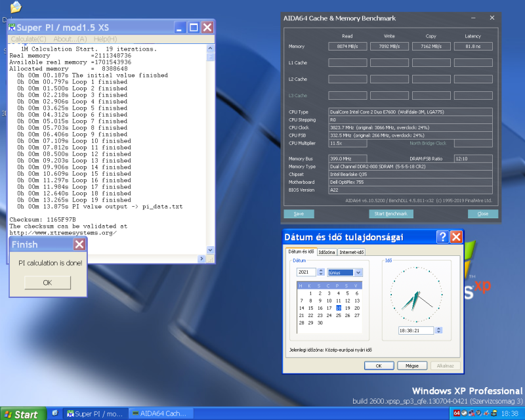The height and width of the screenshot is (420, 525).
Task: Open the Calculate(C) menu in Super PI
Action: point(28,39)
